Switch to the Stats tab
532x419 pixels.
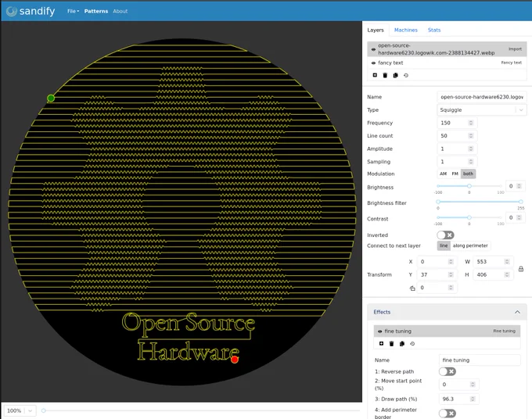pos(434,30)
